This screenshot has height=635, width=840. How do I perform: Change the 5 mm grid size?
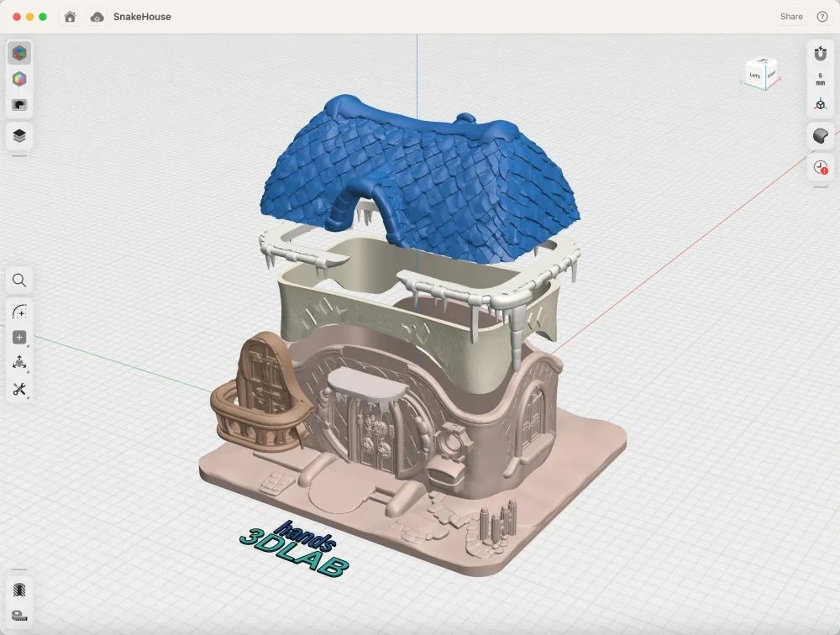tap(820, 79)
